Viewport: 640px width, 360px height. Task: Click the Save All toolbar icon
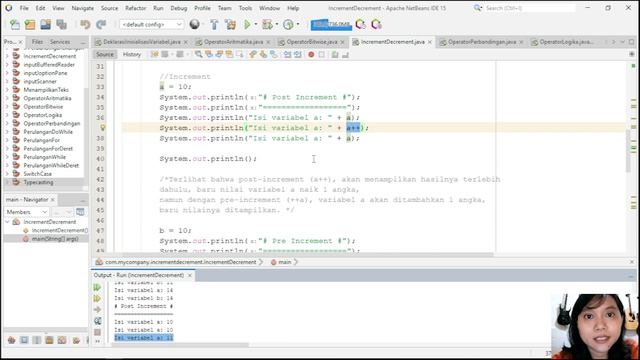62,24
